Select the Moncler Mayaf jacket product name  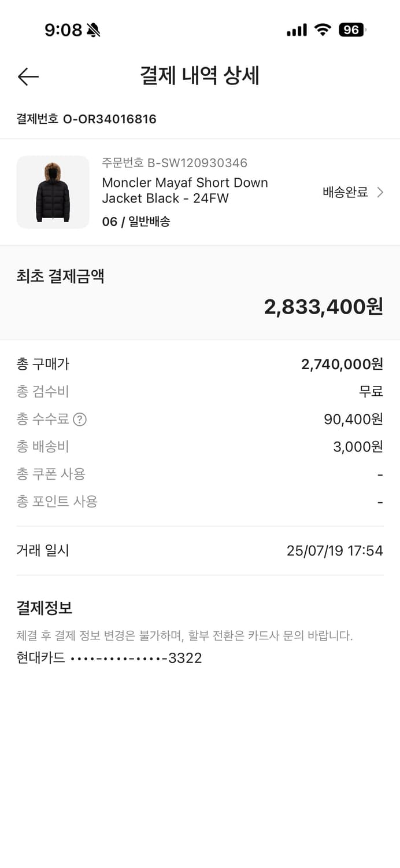[x=185, y=190]
